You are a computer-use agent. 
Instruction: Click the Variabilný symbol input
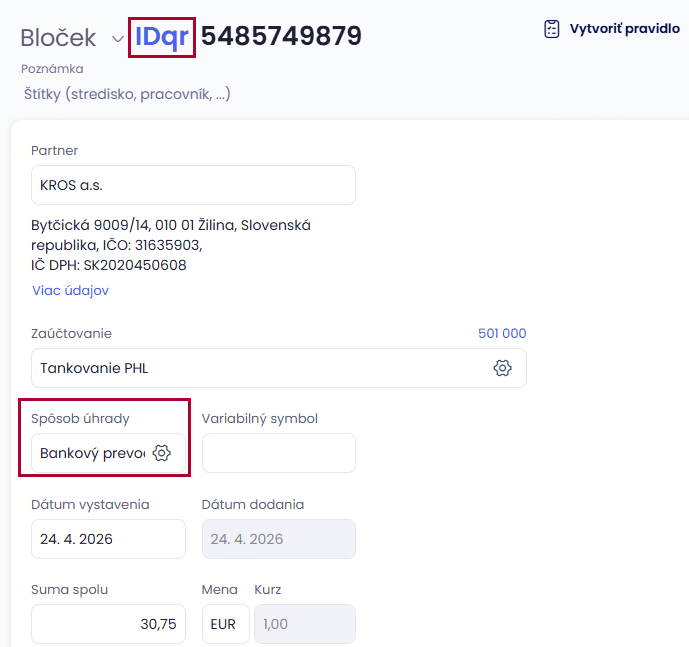278,453
